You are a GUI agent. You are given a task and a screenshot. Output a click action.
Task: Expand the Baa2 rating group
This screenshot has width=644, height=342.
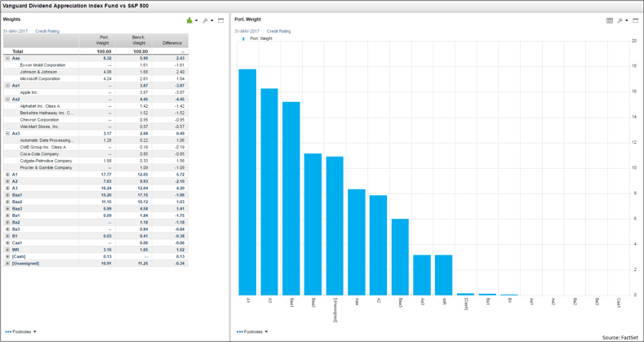[7, 202]
